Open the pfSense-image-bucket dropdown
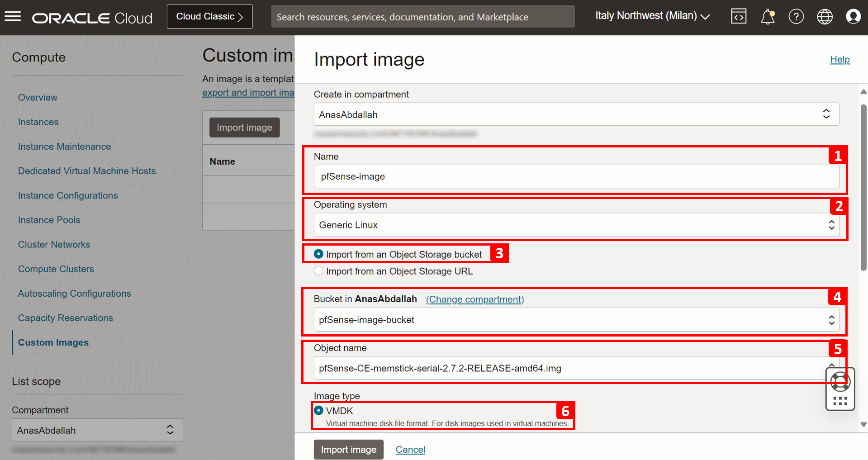 576,320
